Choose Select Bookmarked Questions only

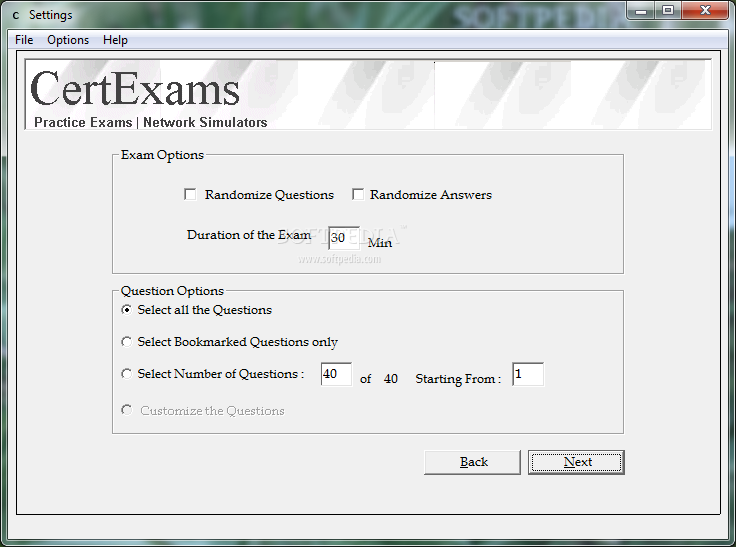pos(126,342)
